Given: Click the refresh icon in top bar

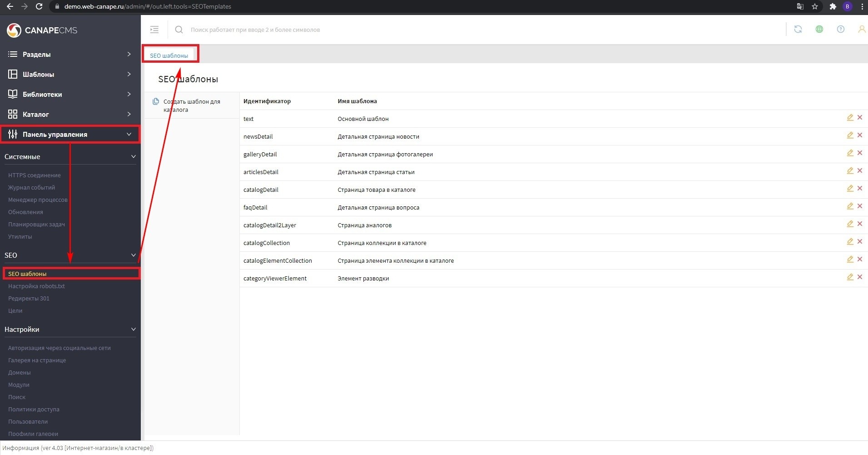Looking at the screenshot, I should pos(798,29).
